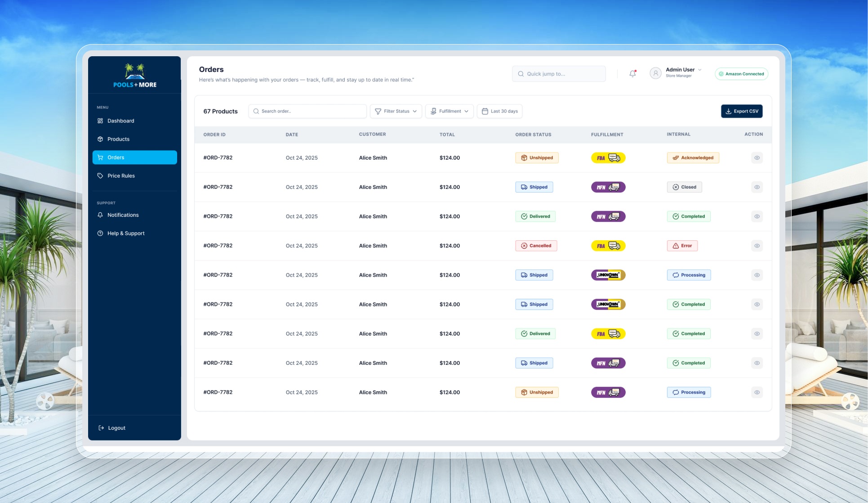
Task: Click MFN truck badge in second row
Action: coord(608,187)
